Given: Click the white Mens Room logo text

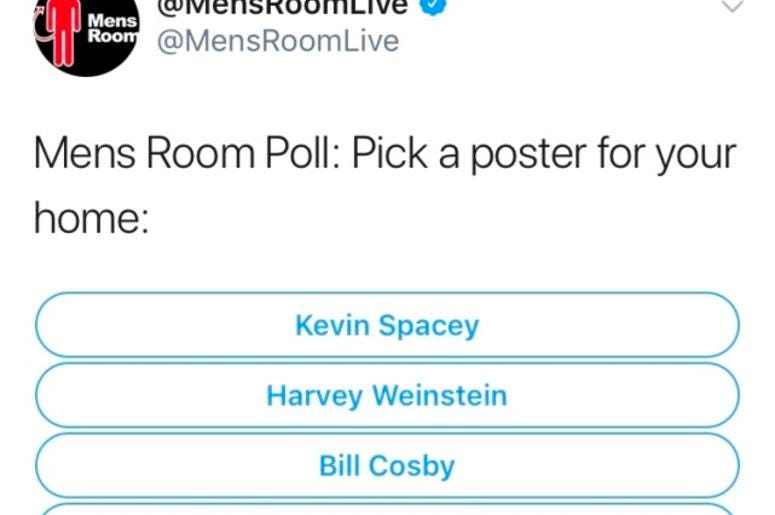Looking at the screenshot, I should point(113,29).
